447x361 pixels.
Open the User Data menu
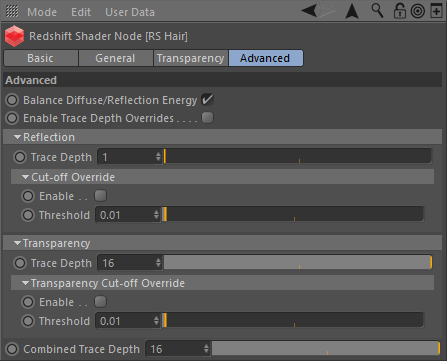coord(130,12)
